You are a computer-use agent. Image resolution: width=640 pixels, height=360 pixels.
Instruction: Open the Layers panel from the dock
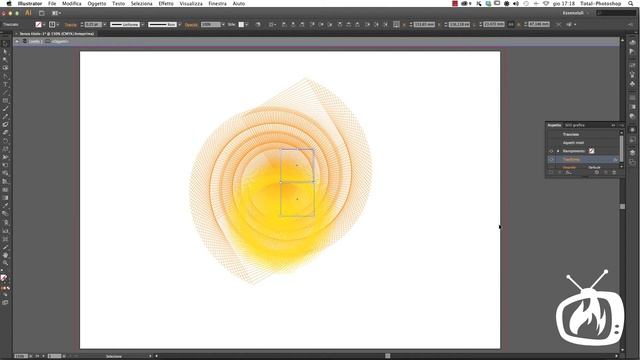pyautogui.click(x=632, y=152)
